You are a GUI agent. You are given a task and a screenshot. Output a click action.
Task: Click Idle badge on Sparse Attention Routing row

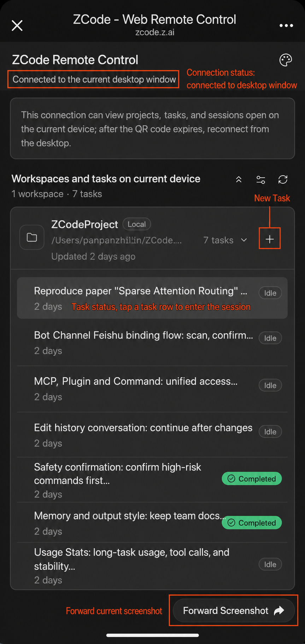(270, 293)
